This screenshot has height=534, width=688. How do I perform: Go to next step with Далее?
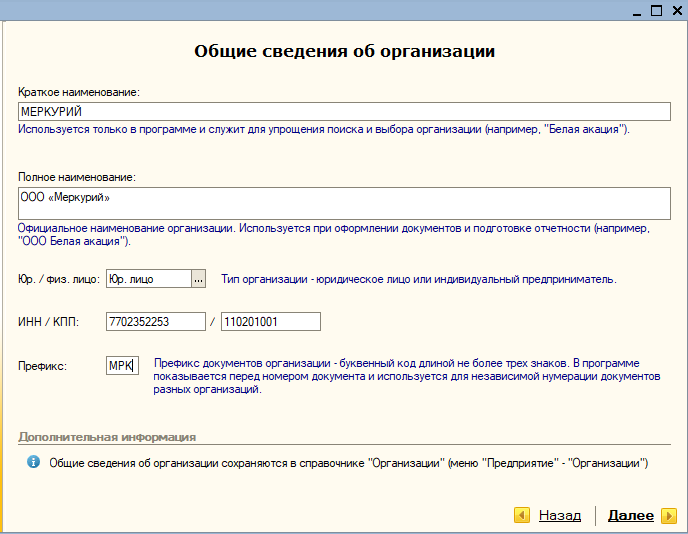tap(631, 515)
